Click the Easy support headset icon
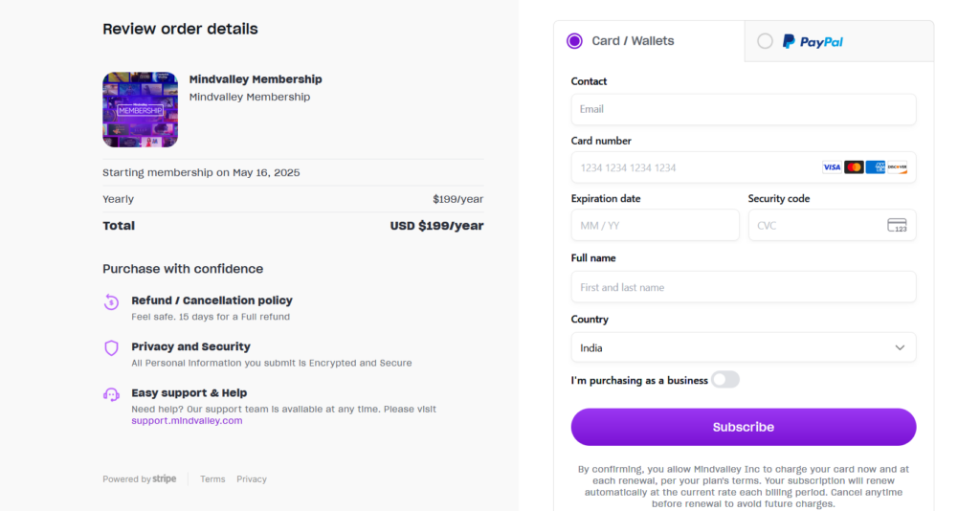980x511 pixels. click(x=111, y=394)
